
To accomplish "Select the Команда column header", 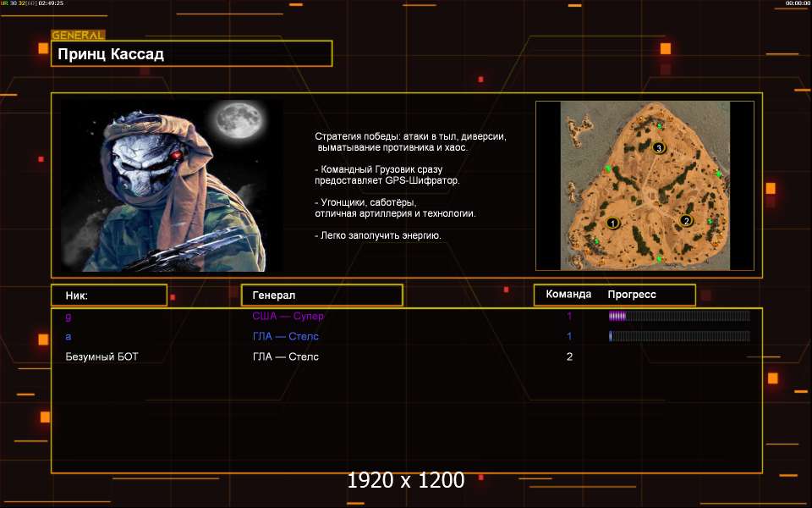I will click(x=568, y=295).
